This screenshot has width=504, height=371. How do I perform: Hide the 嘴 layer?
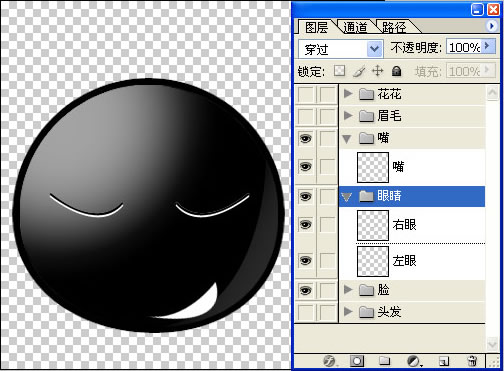point(305,166)
